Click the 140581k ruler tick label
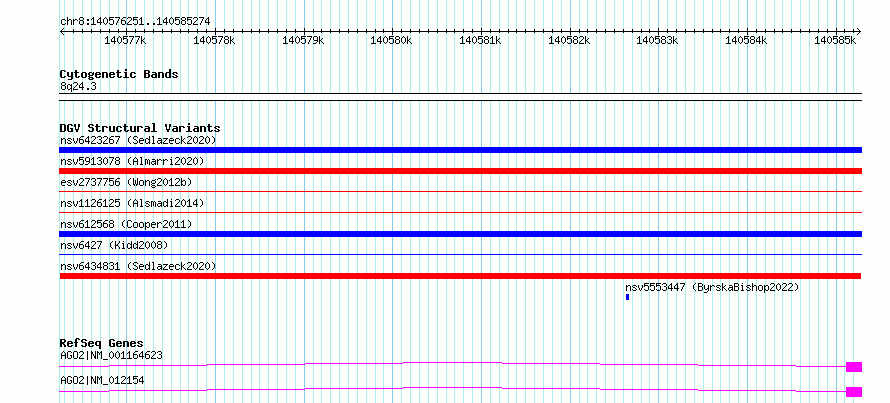890x403 pixels. click(480, 41)
